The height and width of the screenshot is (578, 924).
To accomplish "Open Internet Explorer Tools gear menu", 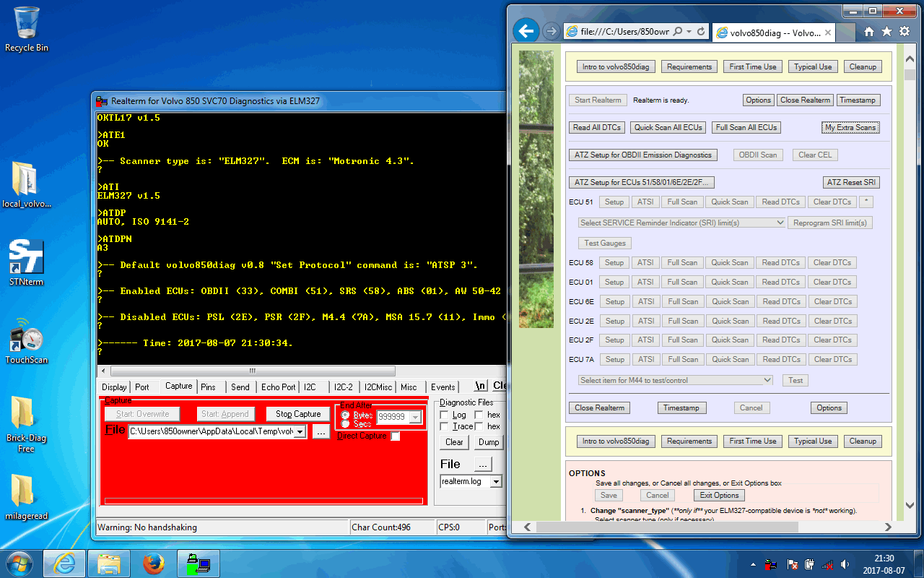I will pyautogui.click(x=904, y=32).
